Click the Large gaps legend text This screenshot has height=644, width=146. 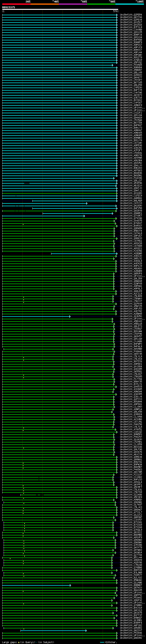[28, 642]
